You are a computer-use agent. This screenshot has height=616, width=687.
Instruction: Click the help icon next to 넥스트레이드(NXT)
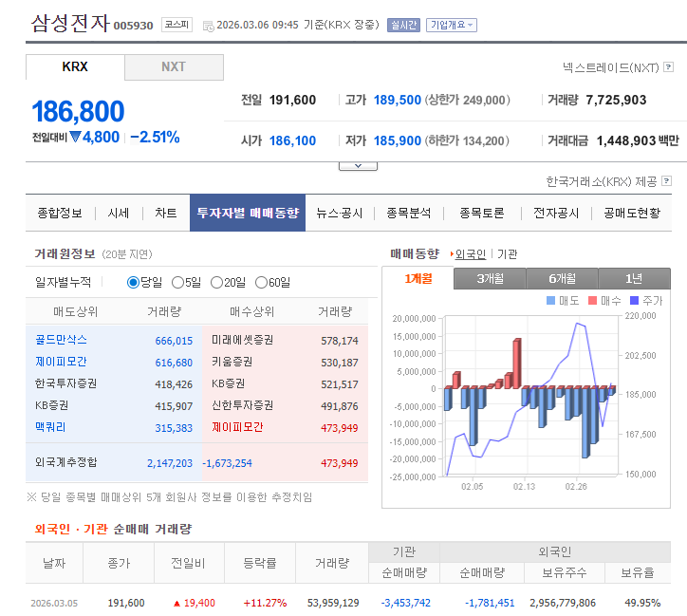click(x=666, y=67)
